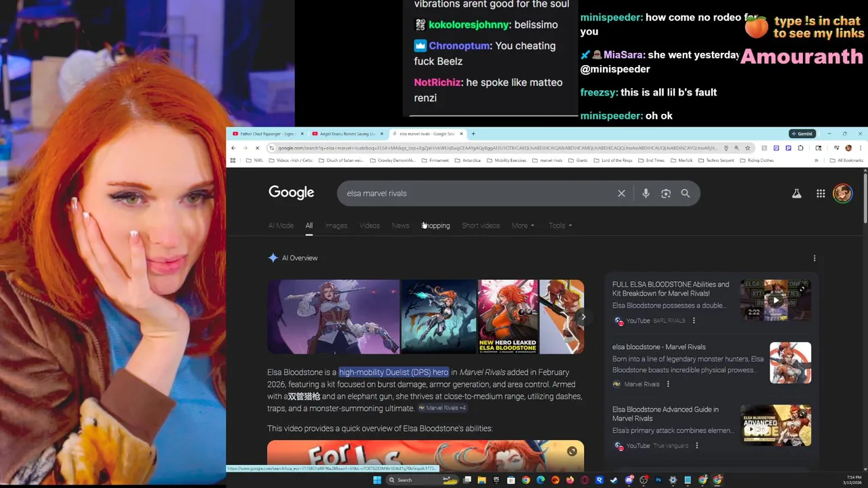Open AI Overview three-dot options
Image resolution: width=868 pixels, height=488 pixels.
[814, 258]
